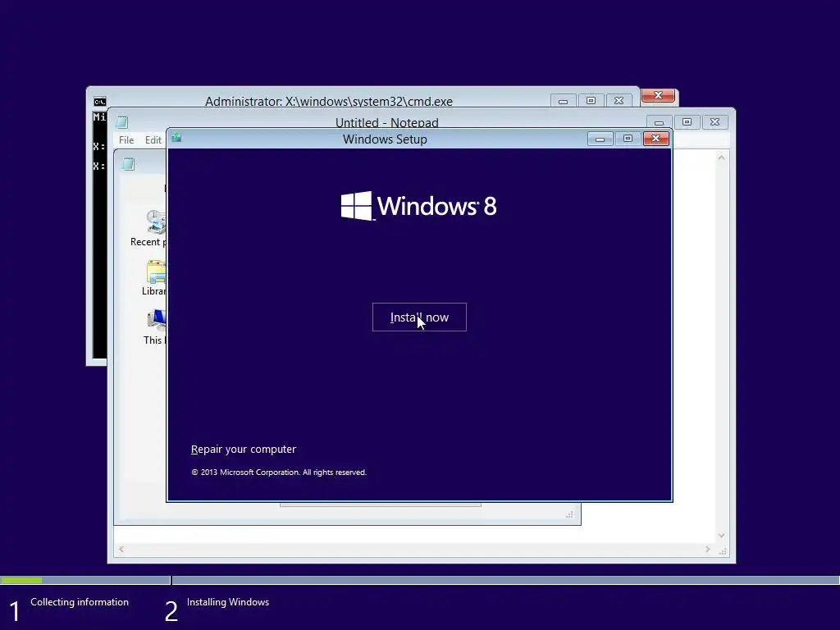
Task: Open the Edit menu in Notepad
Action: (153, 139)
